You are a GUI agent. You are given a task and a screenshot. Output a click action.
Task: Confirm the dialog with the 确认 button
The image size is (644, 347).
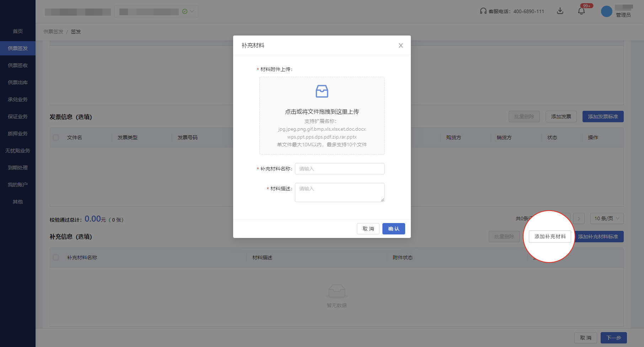click(x=393, y=229)
